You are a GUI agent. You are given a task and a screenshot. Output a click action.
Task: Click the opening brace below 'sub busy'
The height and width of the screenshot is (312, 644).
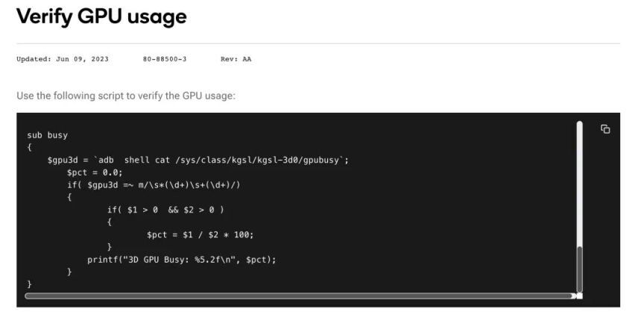click(x=29, y=148)
